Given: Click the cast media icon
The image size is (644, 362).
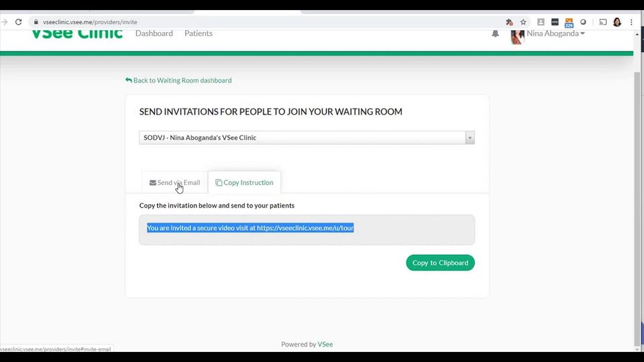Looking at the screenshot, I should point(602,22).
